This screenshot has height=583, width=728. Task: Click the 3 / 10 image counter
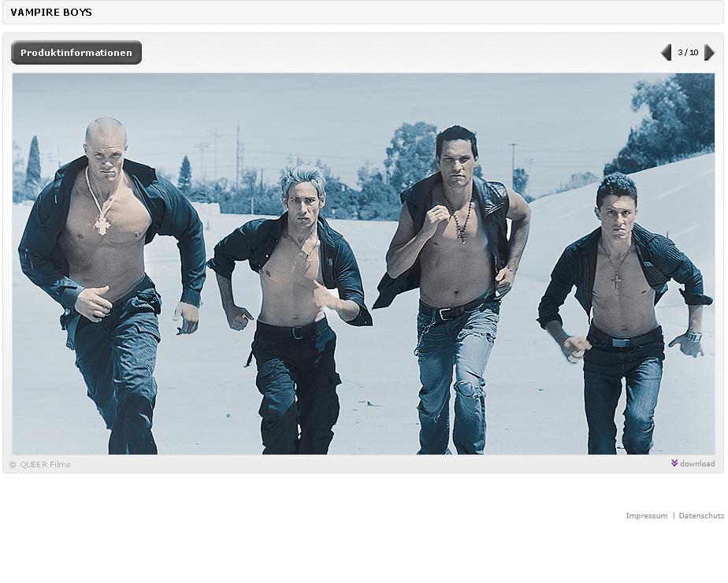coord(688,53)
